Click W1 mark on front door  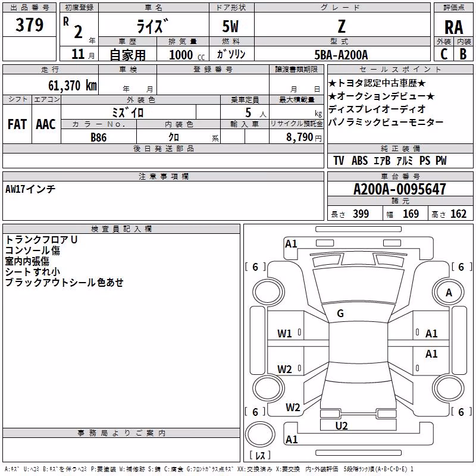pyautogui.click(x=284, y=334)
